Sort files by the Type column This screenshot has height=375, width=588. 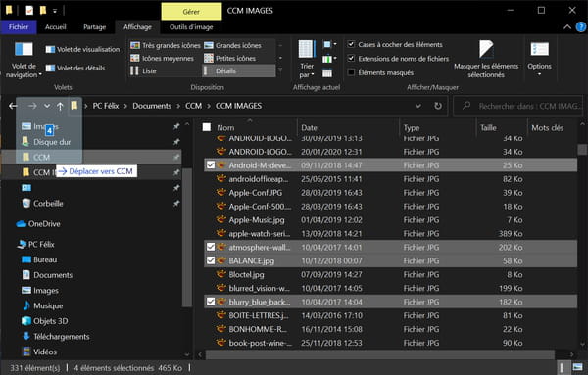438,127
